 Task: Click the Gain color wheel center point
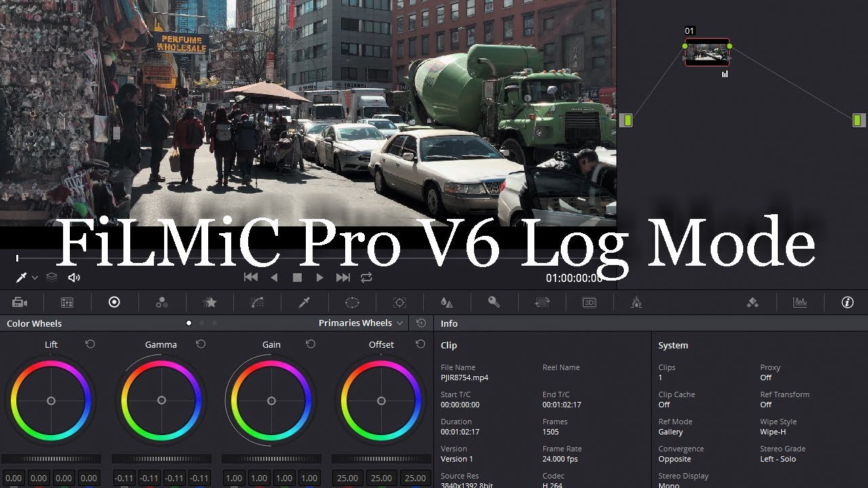pyautogui.click(x=271, y=401)
